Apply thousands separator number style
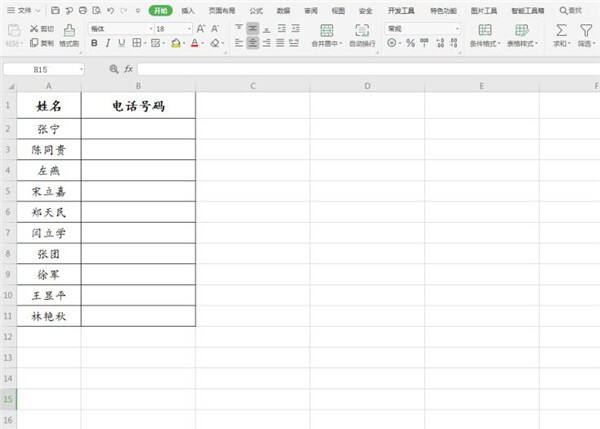600x429 pixels. coord(424,43)
